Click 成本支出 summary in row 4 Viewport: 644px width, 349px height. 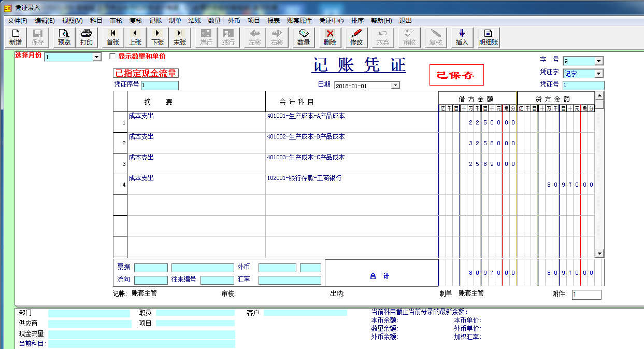[x=141, y=178]
